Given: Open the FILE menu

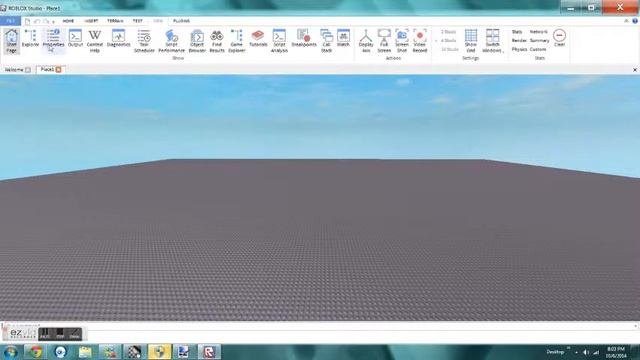Looking at the screenshot, I should point(10,21).
